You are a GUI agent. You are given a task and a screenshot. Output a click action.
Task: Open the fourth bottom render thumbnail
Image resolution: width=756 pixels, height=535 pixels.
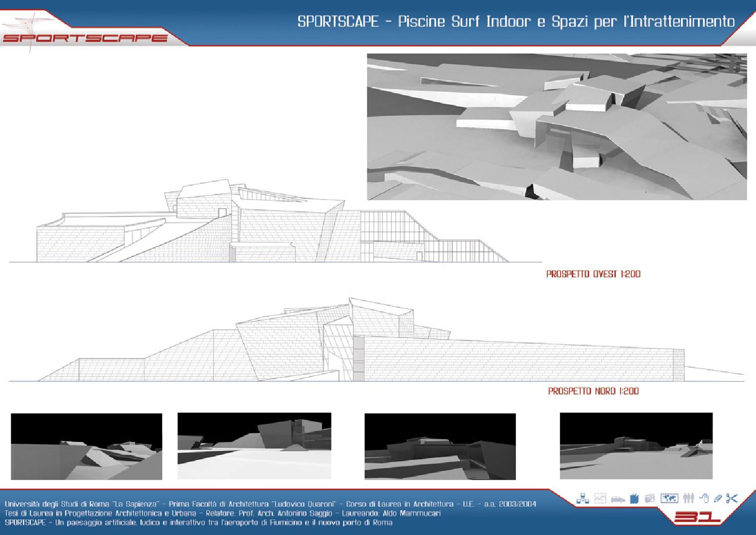(x=636, y=446)
